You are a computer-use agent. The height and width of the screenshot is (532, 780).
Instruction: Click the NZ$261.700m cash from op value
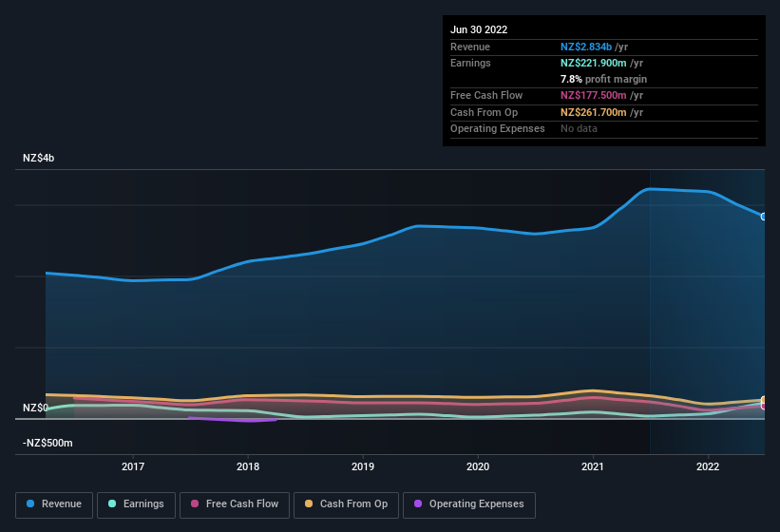click(x=594, y=112)
